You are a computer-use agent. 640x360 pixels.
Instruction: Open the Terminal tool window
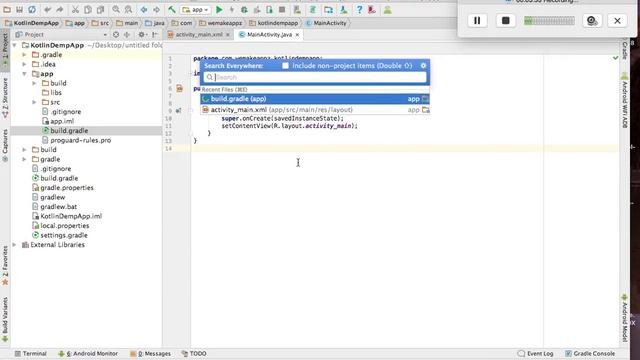click(x=30, y=353)
